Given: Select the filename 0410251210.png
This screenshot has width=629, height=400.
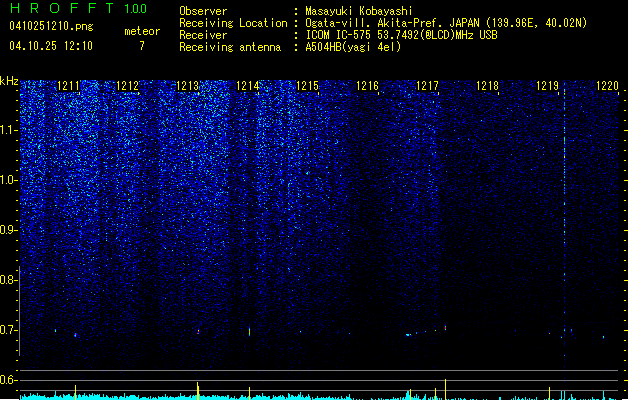Looking at the screenshot, I should [51, 26].
